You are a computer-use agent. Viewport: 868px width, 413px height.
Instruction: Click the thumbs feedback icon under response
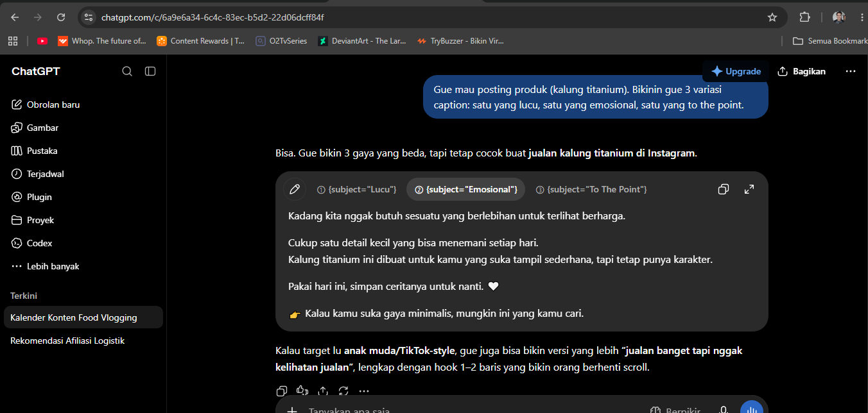pyautogui.click(x=302, y=391)
